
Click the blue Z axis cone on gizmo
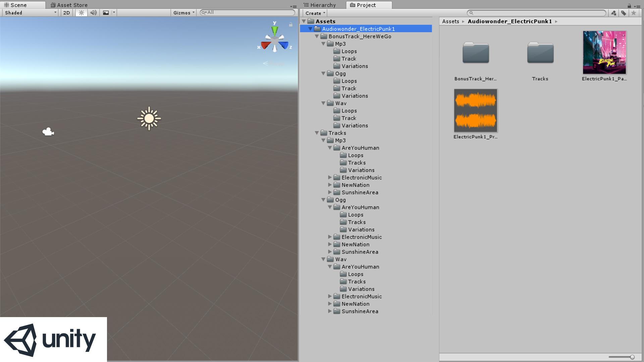tap(284, 45)
